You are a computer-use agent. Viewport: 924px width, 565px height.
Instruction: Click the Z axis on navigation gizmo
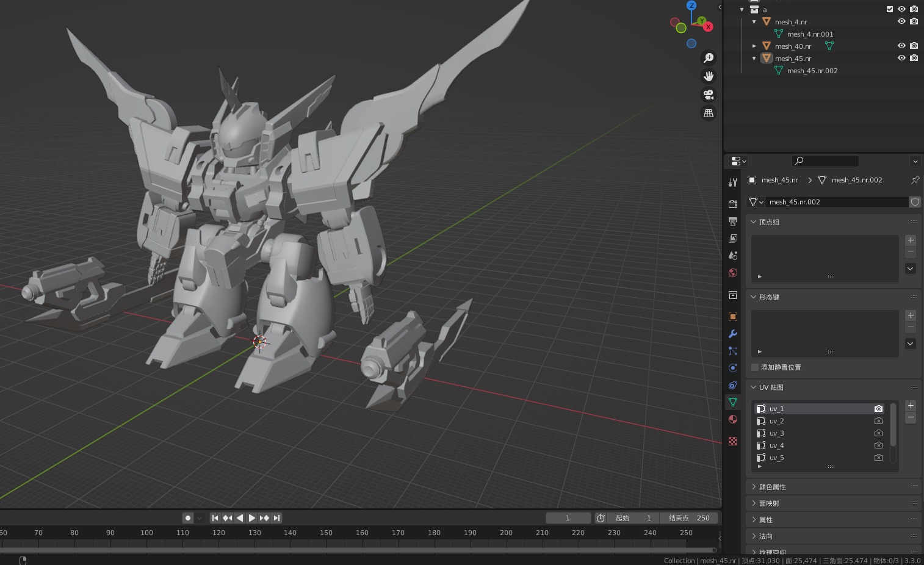(x=691, y=5)
